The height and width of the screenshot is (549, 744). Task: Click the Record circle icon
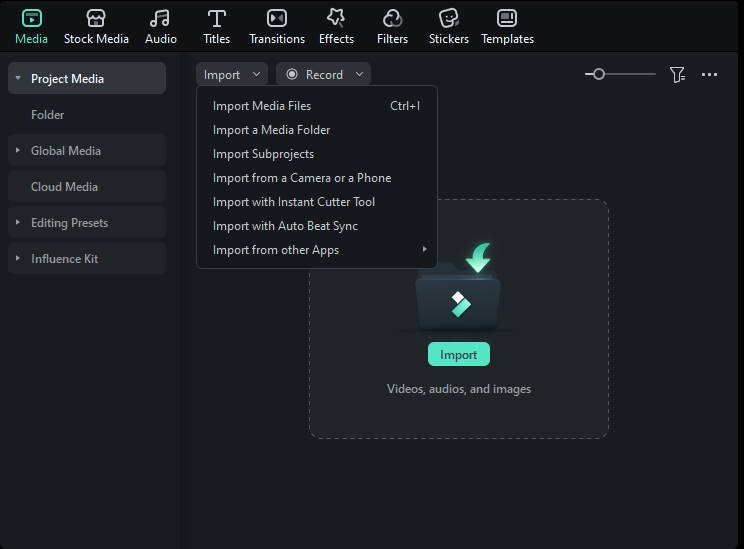pos(292,74)
